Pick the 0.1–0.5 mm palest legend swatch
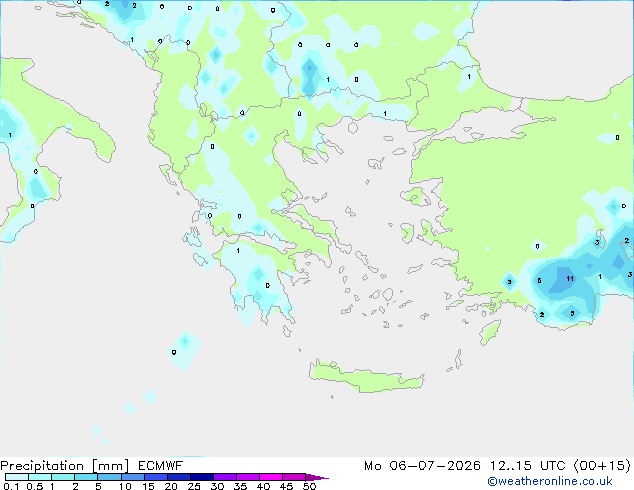The height and width of the screenshot is (490, 634). 17,477
